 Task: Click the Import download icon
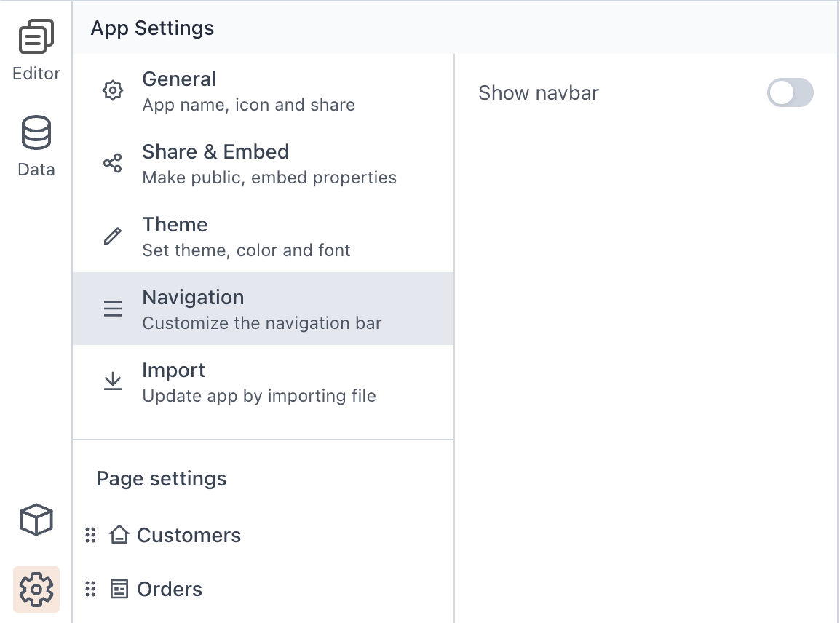tap(112, 381)
